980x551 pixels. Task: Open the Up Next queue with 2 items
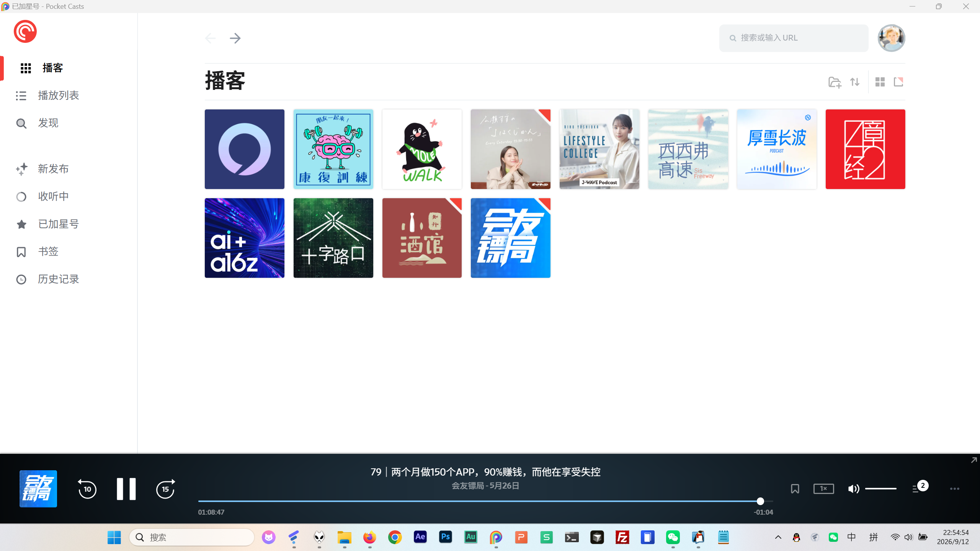[x=920, y=487]
